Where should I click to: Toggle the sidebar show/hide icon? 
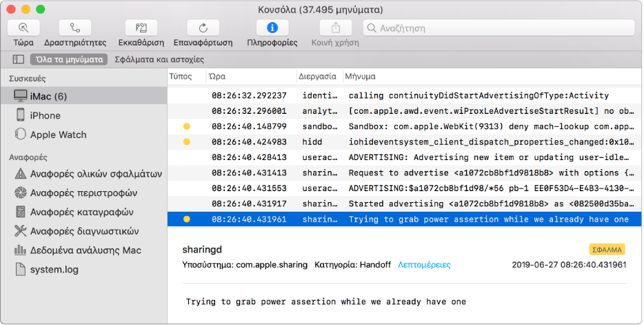coord(19,59)
